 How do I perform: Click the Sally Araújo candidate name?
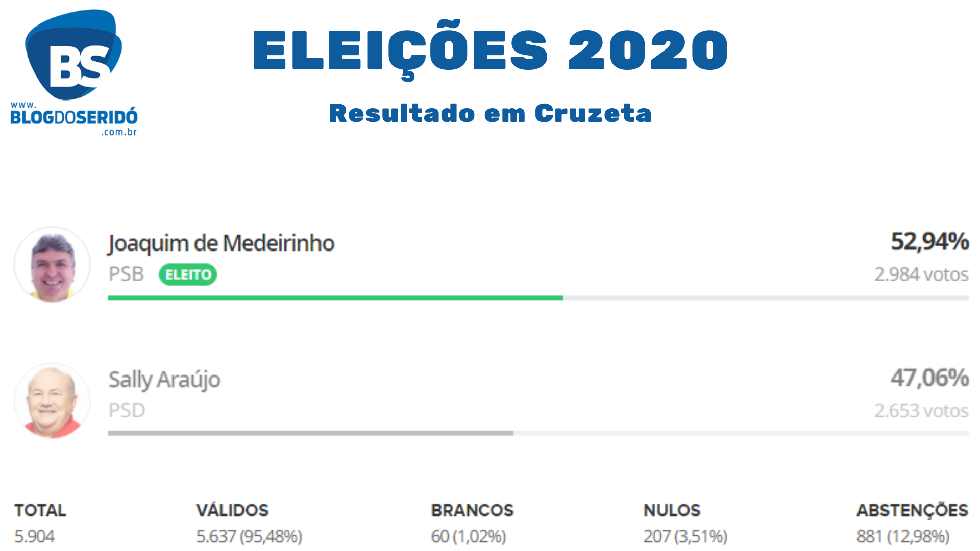tap(164, 380)
